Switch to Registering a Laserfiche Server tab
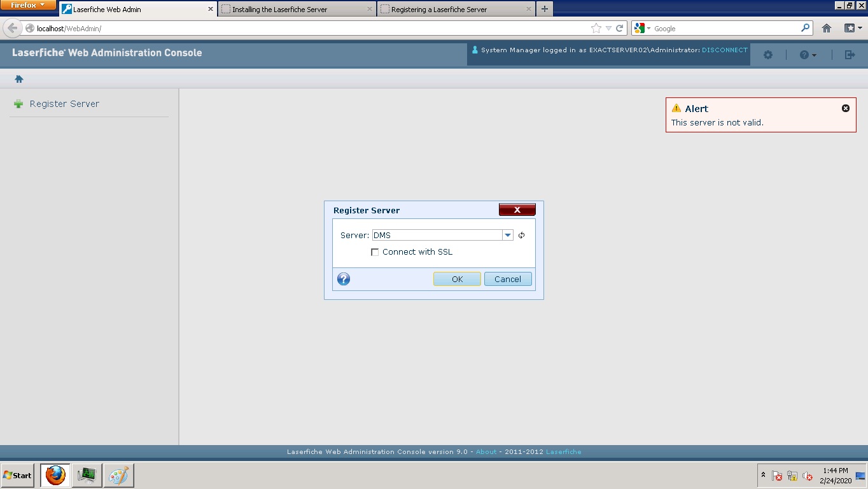 tap(456, 10)
